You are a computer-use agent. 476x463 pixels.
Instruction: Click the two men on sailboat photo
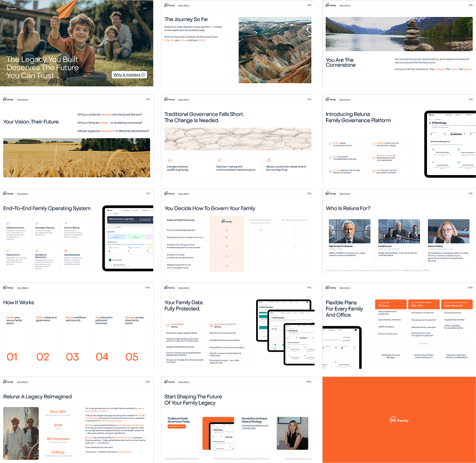[x=21, y=433]
